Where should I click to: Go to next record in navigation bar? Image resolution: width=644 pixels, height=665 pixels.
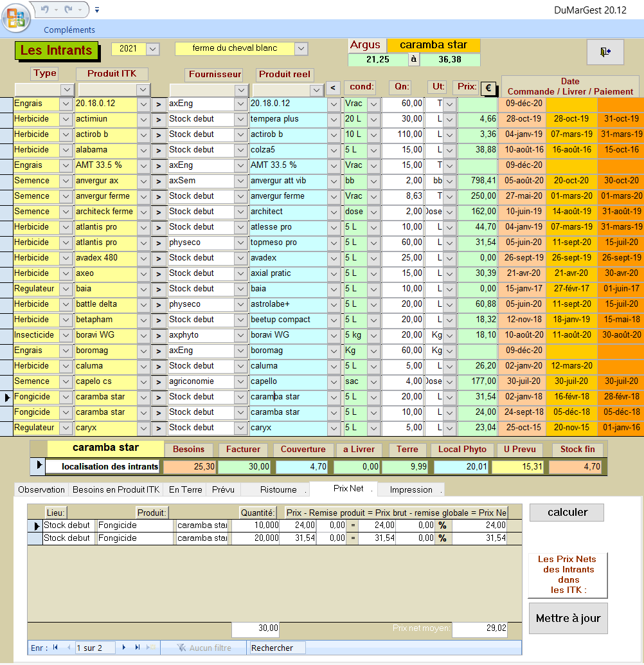tap(124, 647)
